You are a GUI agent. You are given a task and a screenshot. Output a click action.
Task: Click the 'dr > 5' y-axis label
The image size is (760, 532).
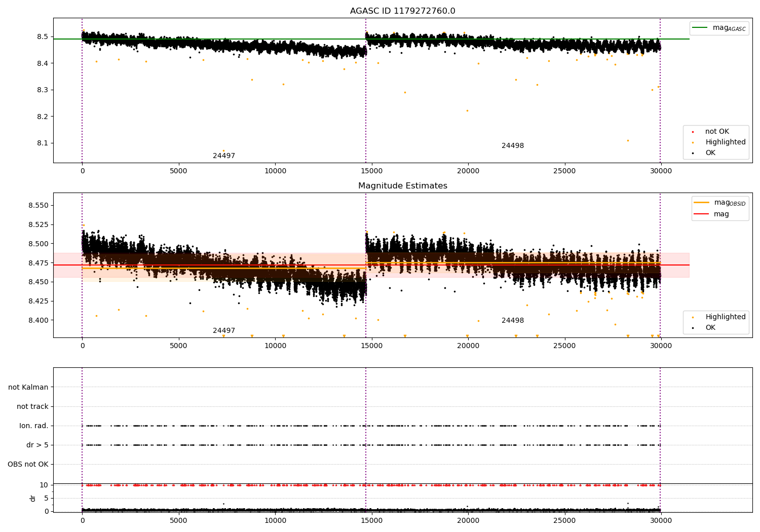pyautogui.click(x=37, y=445)
